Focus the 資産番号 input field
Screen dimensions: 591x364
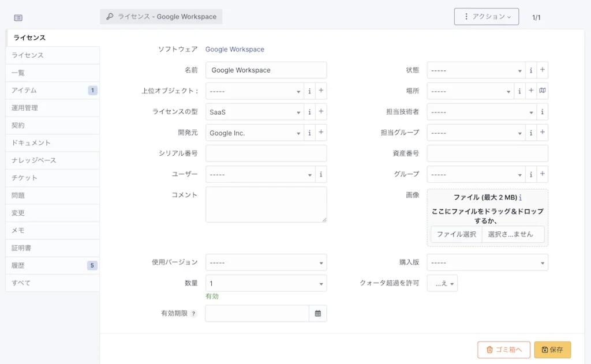(487, 153)
